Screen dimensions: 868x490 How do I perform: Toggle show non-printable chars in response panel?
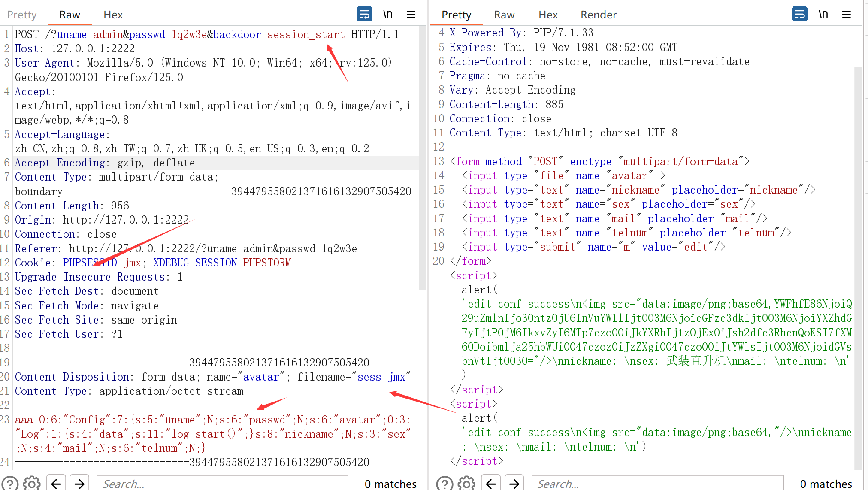coord(823,15)
